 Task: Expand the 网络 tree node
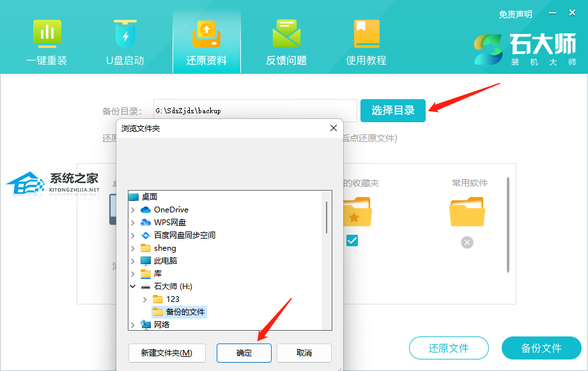pos(133,325)
